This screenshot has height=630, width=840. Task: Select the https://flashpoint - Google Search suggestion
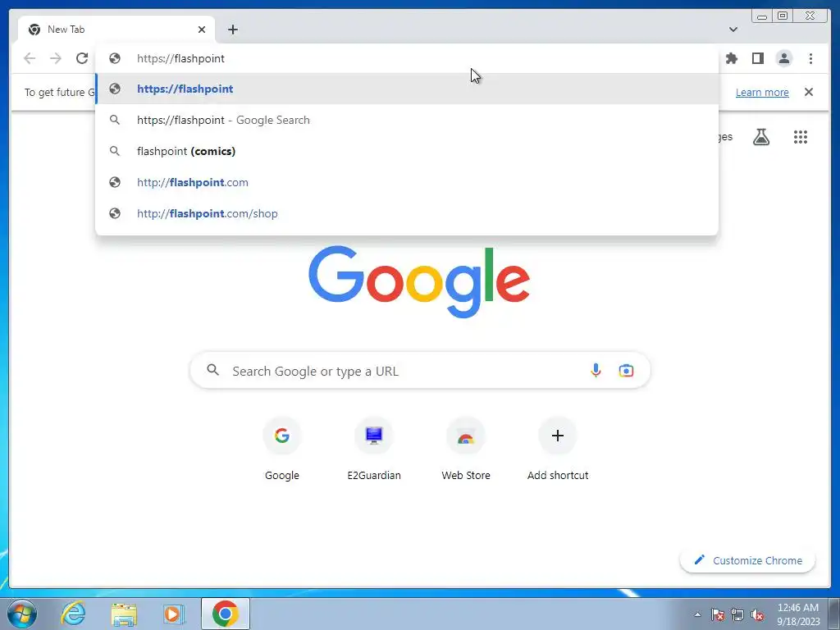tap(407, 120)
